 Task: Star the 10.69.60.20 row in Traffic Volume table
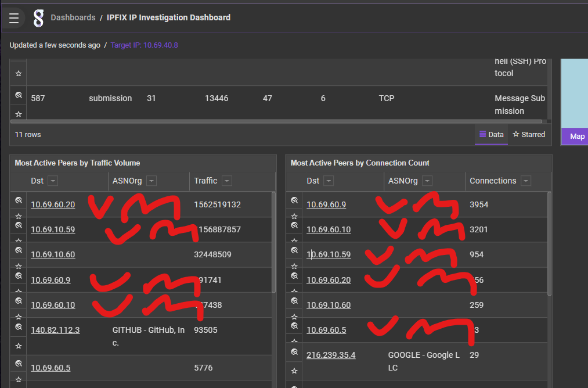coord(19,215)
